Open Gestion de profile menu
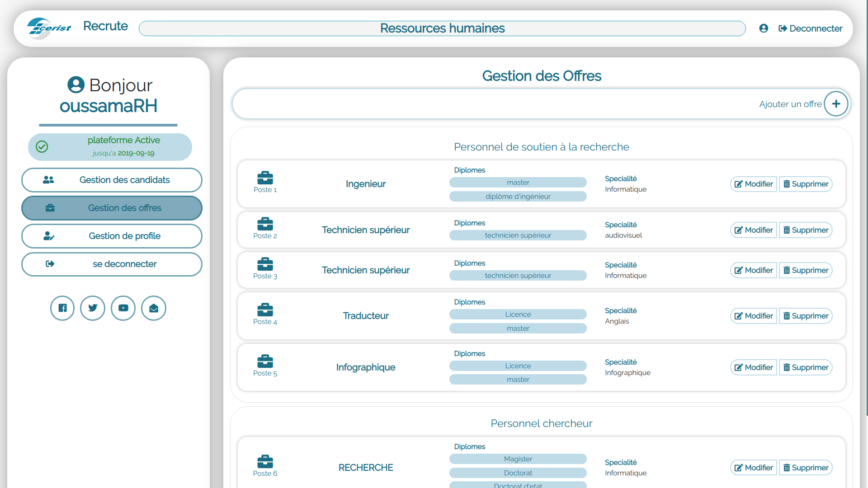The height and width of the screenshot is (488, 868). click(x=112, y=236)
